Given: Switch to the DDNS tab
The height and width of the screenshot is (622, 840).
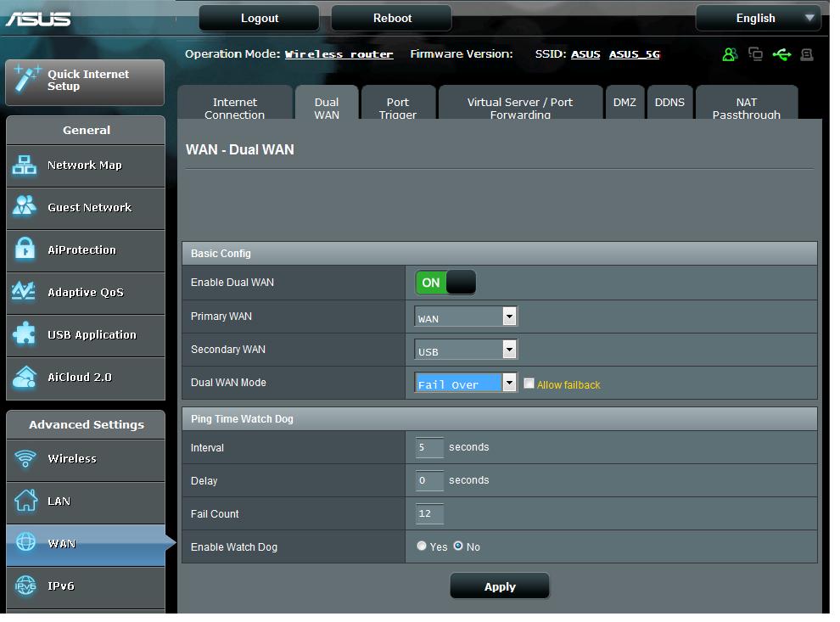Looking at the screenshot, I should pyautogui.click(x=669, y=103).
